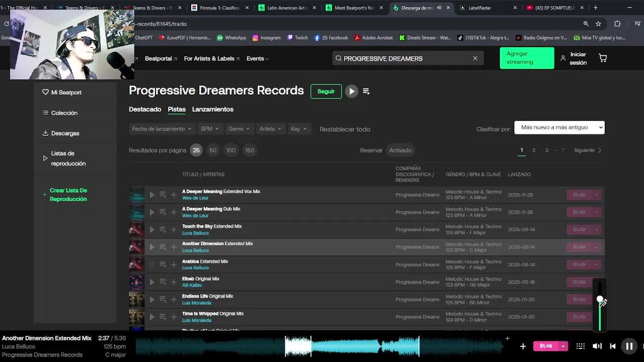Reset all filters with Restablecer todo
Viewport: 644px width, 362px height.
pyautogui.click(x=345, y=129)
